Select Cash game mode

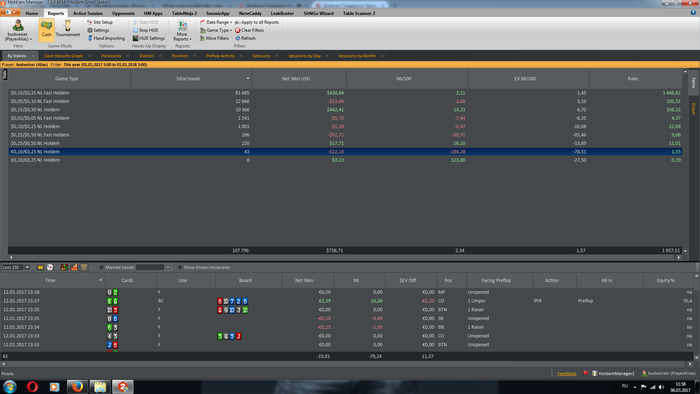[46, 30]
